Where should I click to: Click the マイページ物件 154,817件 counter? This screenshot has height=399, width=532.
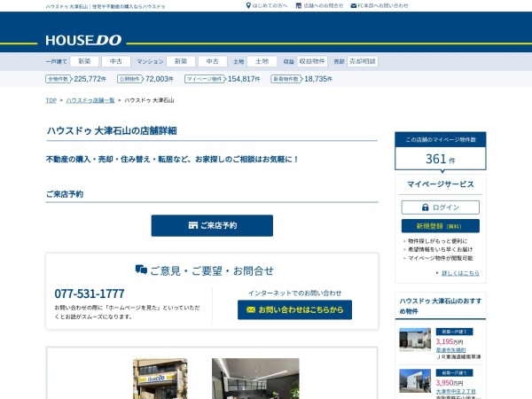pos(223,79)
